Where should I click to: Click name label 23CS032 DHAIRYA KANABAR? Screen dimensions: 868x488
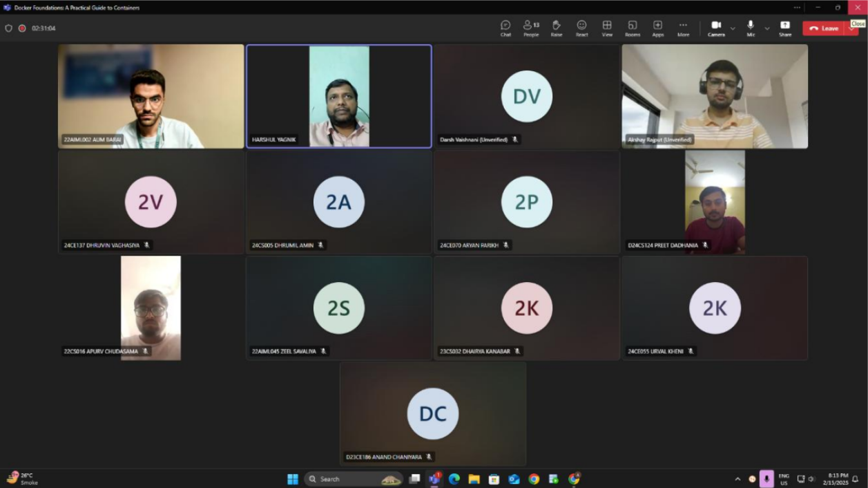tap(475, 351)
